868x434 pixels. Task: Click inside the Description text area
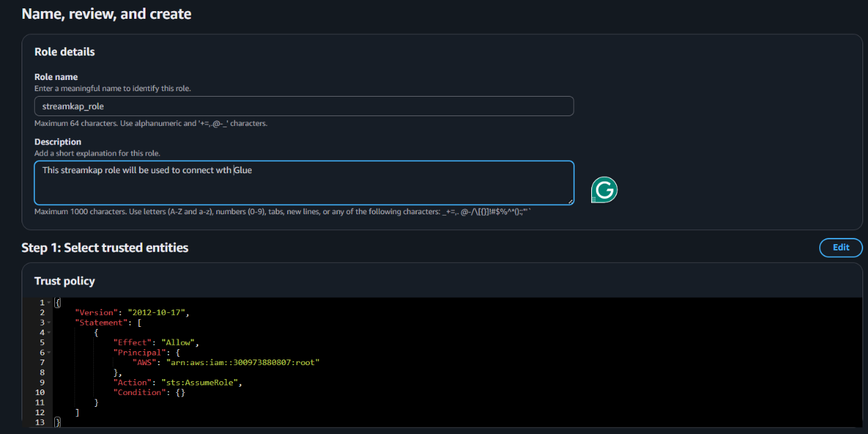tap(304, 183)
